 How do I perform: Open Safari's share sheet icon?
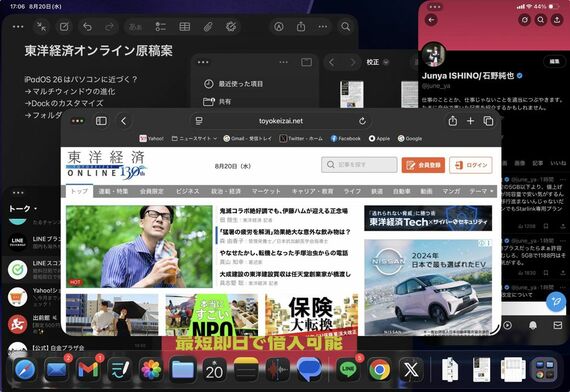point(453,121)
